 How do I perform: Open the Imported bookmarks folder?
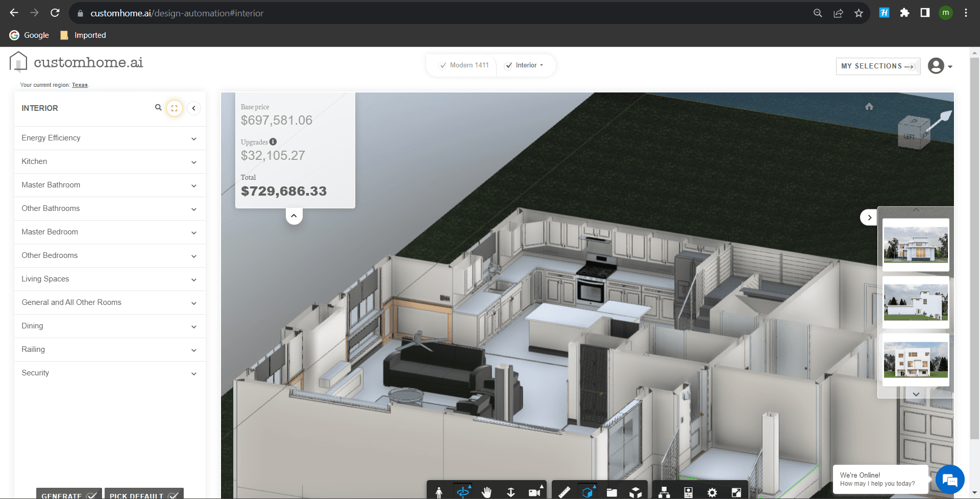pyautogui.click(x=83, y=35)
